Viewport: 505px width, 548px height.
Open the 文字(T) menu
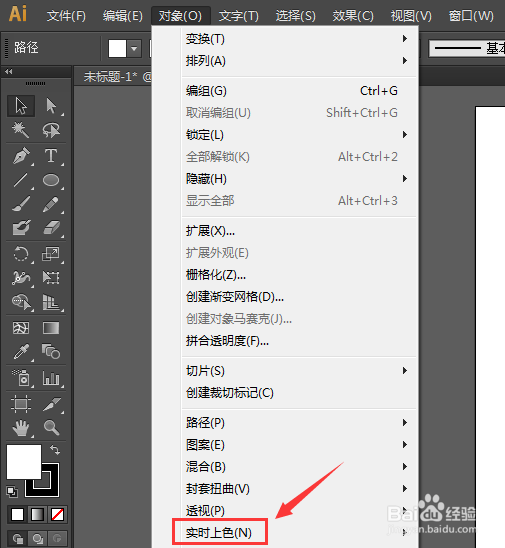click(238, 16)
